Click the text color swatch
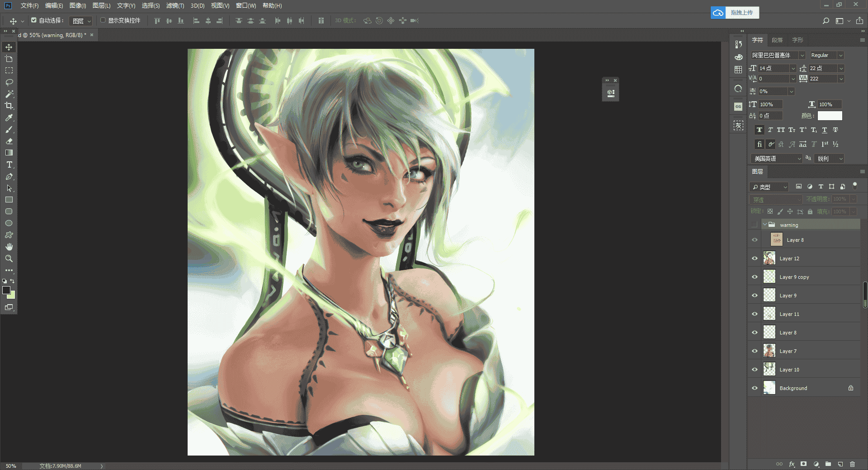This screenshot has height=470, width=868. (x=830, y=116)
